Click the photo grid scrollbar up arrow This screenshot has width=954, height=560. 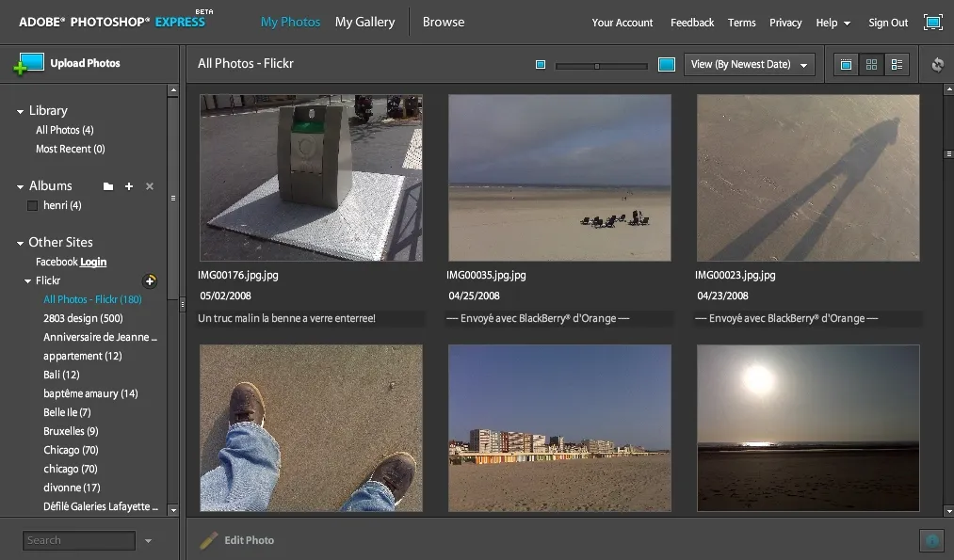948,90
